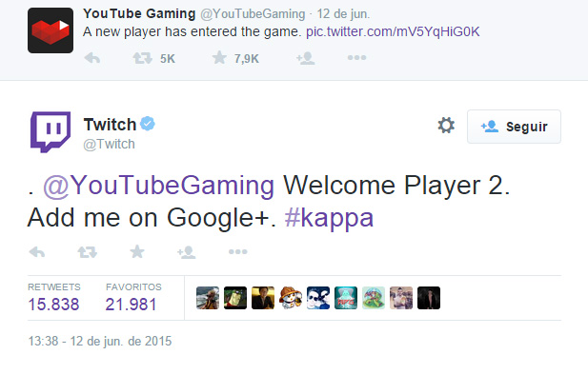The height and width of the screenshot is (375, 588).
Task: Open the three dots menu under Twitch tweet
Action: pos(238,252)
